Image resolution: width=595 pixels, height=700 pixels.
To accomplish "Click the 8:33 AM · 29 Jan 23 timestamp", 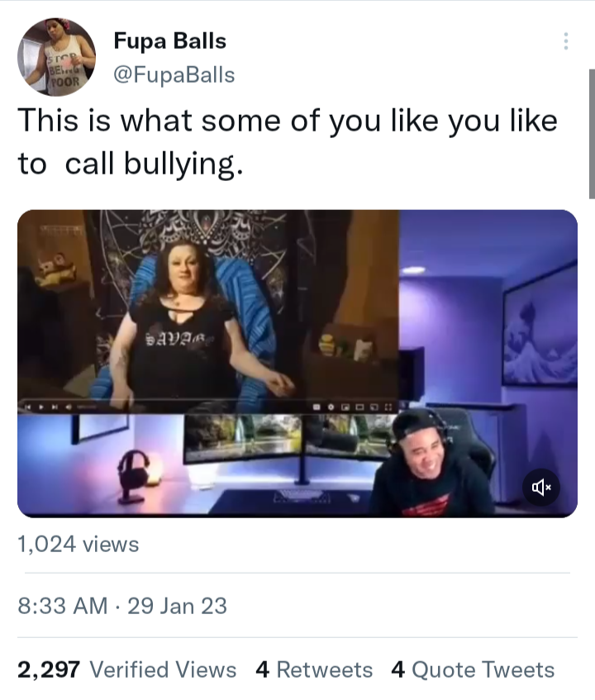I will (122, 606).
